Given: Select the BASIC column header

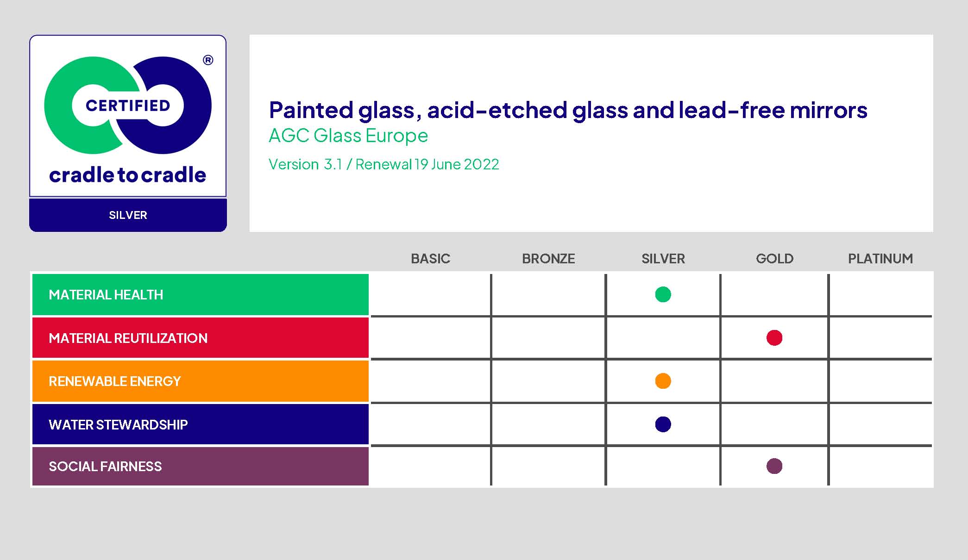Looking at the screenshot, I should (430, 259).
